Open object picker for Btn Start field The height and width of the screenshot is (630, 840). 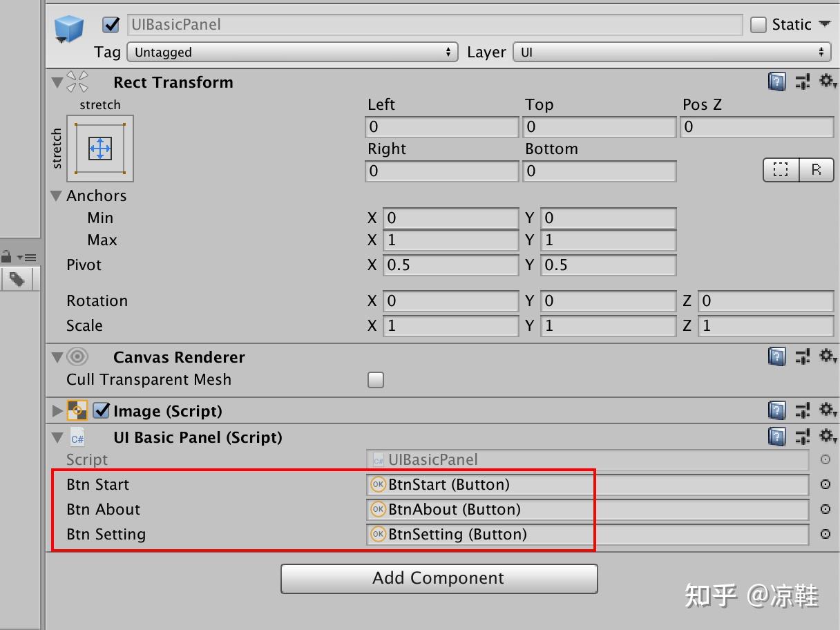coord(826,485)
